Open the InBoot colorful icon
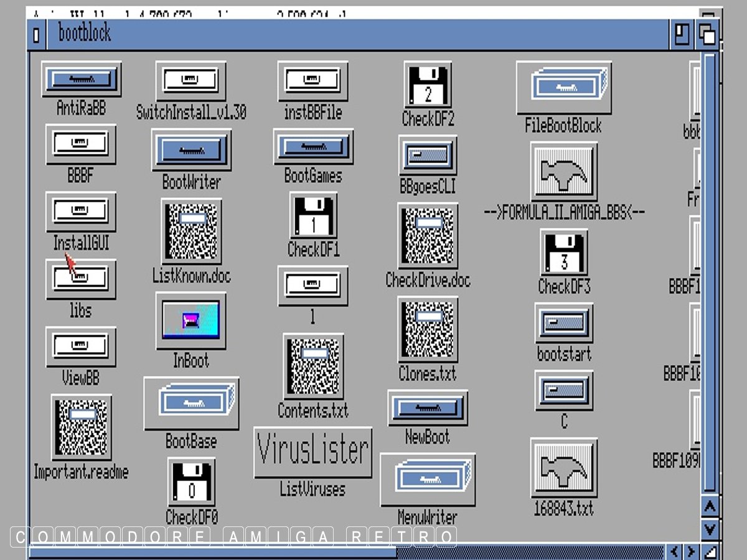The width and height of the screenshot is (747, 560). (x=190, y=320)
